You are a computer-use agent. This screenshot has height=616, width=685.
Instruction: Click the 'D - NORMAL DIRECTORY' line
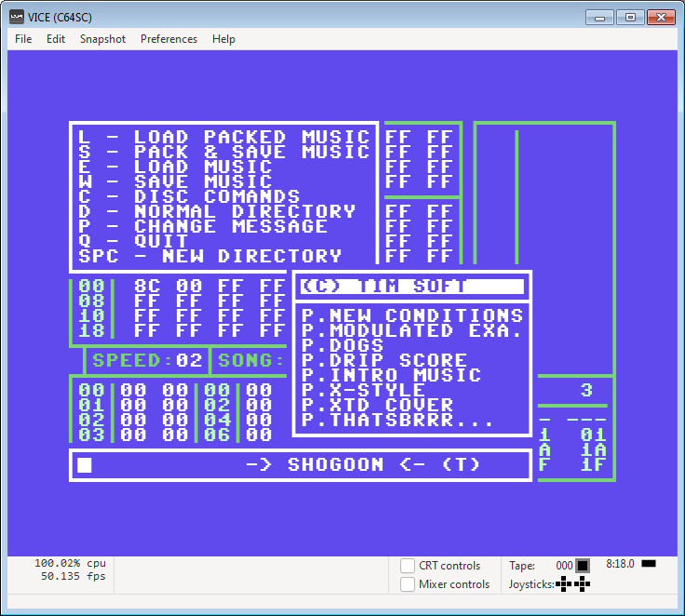[217, 211]
